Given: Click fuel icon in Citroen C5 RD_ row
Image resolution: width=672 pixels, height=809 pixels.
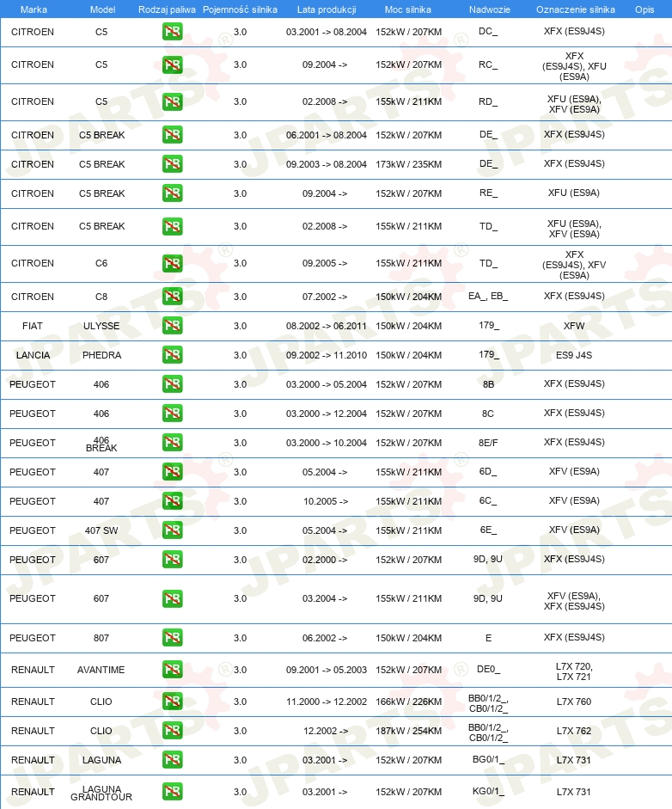Looking at the screenshot, I should [172, 101].
